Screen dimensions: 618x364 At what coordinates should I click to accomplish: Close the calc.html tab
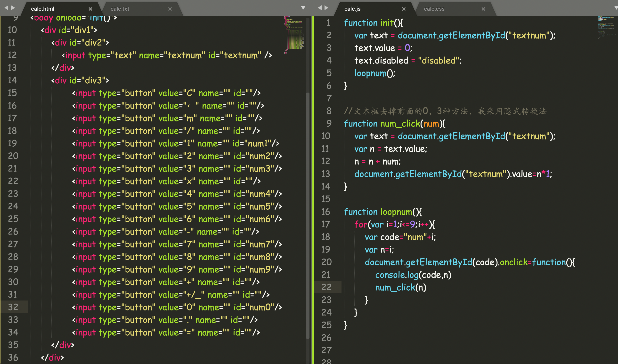pos(90,9)
